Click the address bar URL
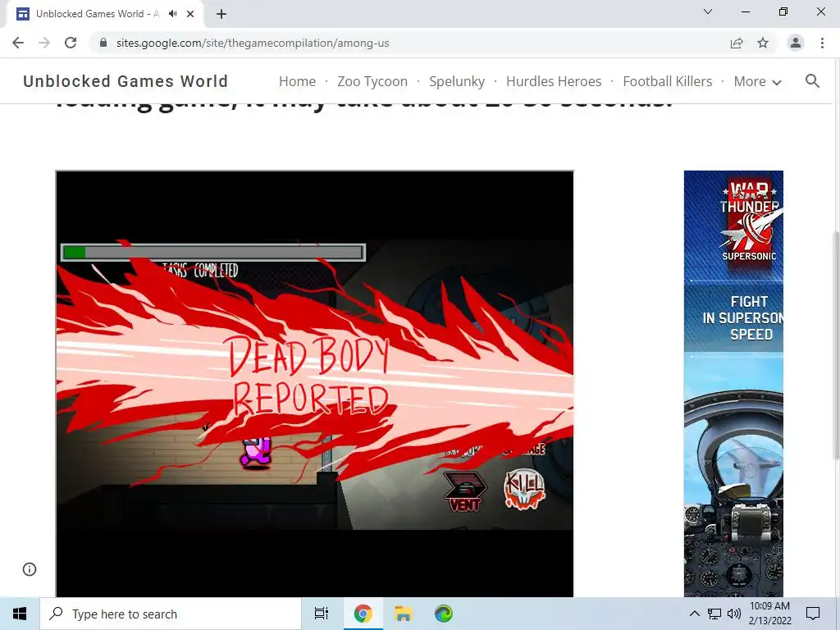The image size is (840, 630). 253,43
